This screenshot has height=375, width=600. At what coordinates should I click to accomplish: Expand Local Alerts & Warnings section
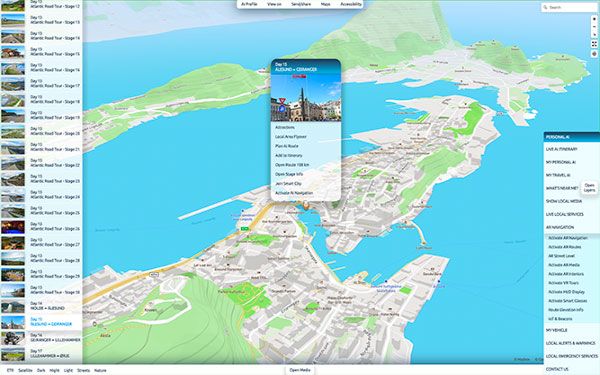point(571,343)
